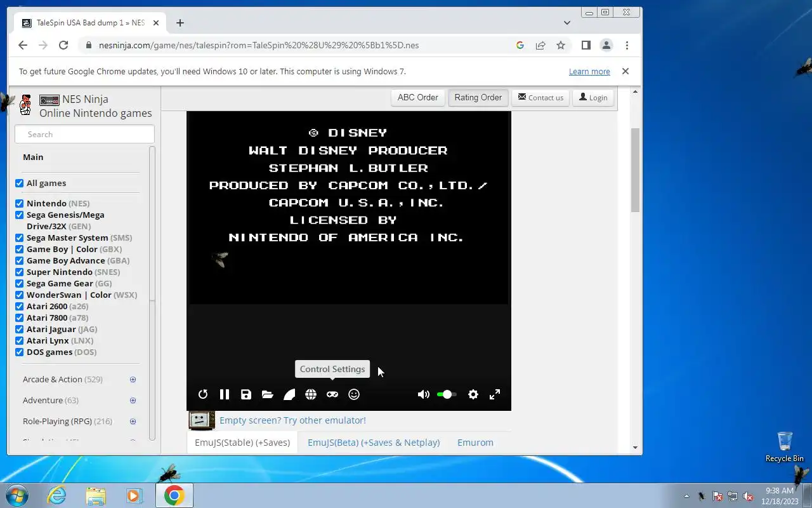Go back to the previous page

tap(23, 45)
